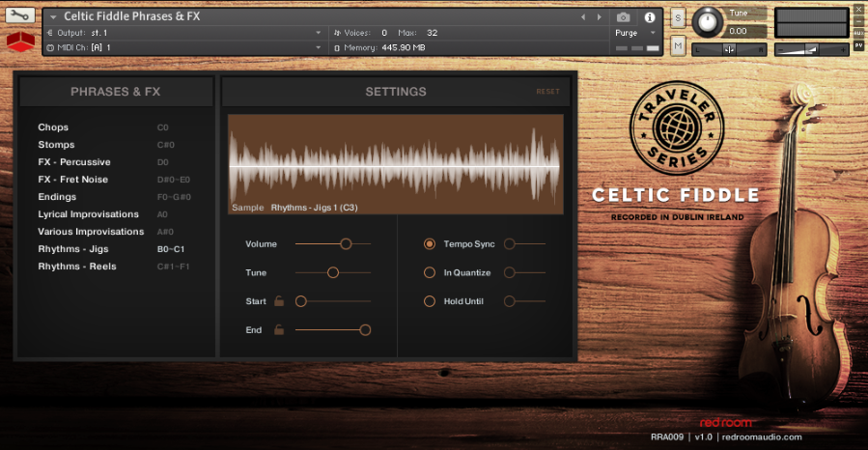Click the memory chip icon
The image size is (868, 450).
coord(337,48)
